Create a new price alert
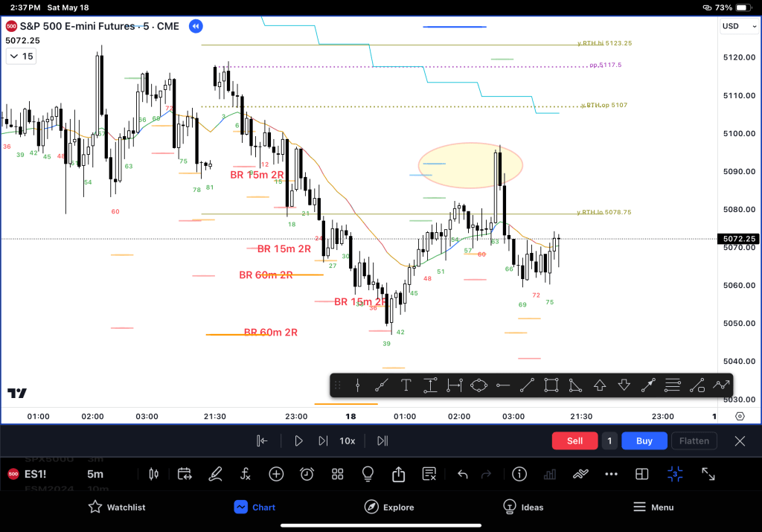 307,474
